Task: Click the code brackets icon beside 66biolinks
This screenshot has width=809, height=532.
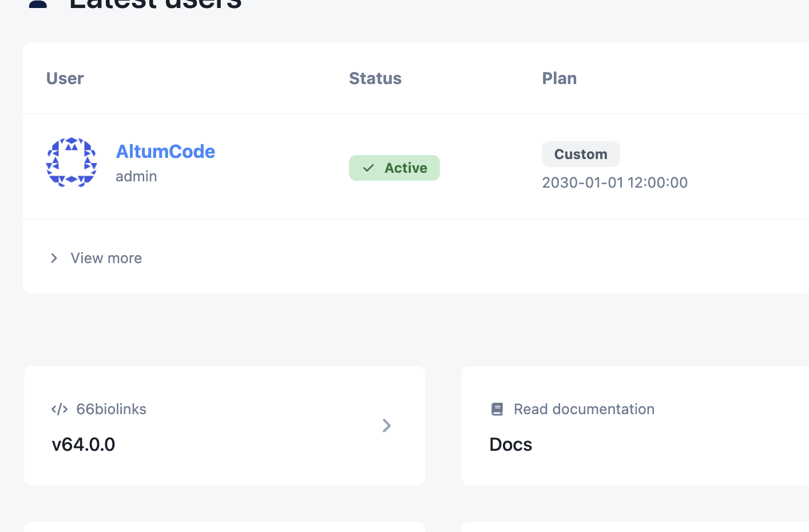Action: tap(60, 409)
